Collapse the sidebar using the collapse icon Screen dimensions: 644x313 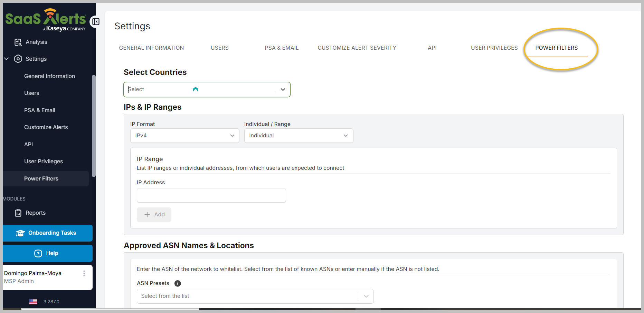[x=95, y=21]
